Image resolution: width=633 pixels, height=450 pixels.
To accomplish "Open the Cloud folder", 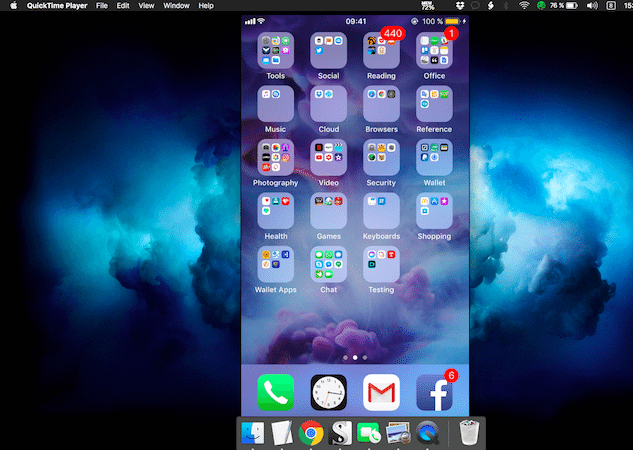I will (x=328, y=104).
